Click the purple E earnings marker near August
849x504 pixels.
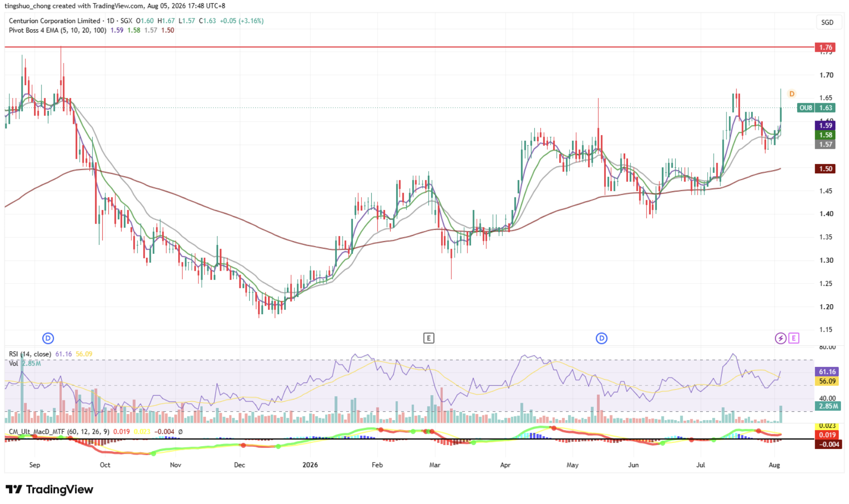coord(794,338)
